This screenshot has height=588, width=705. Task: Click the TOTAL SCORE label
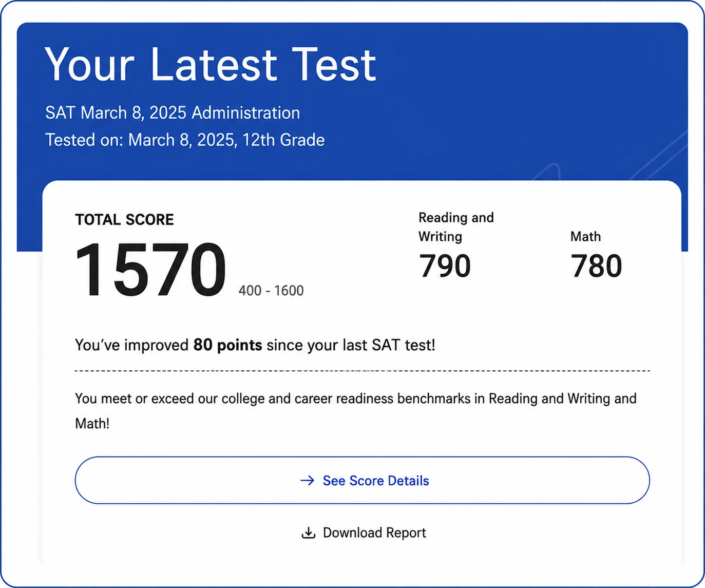click(124, 220)
